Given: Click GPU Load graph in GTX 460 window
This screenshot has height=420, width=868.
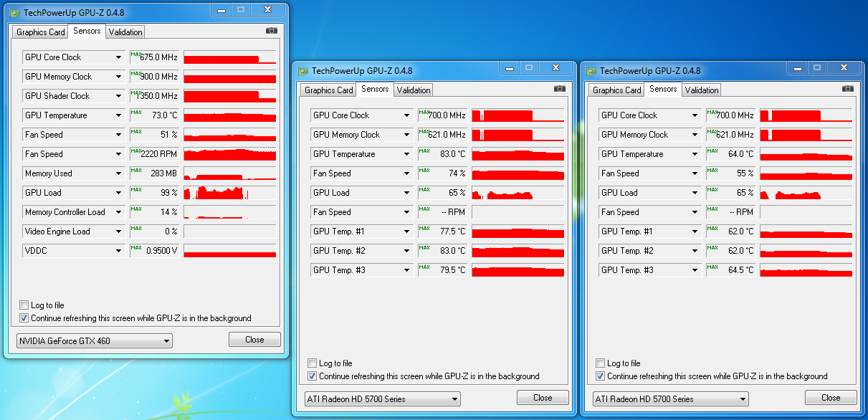Looking at the screenshot, I should coord(230,193).
